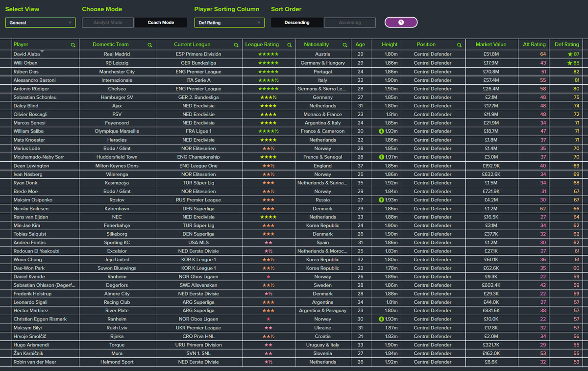Select player Dean Lewington
This screenshot has height=371, width=588.
[31, 166]
